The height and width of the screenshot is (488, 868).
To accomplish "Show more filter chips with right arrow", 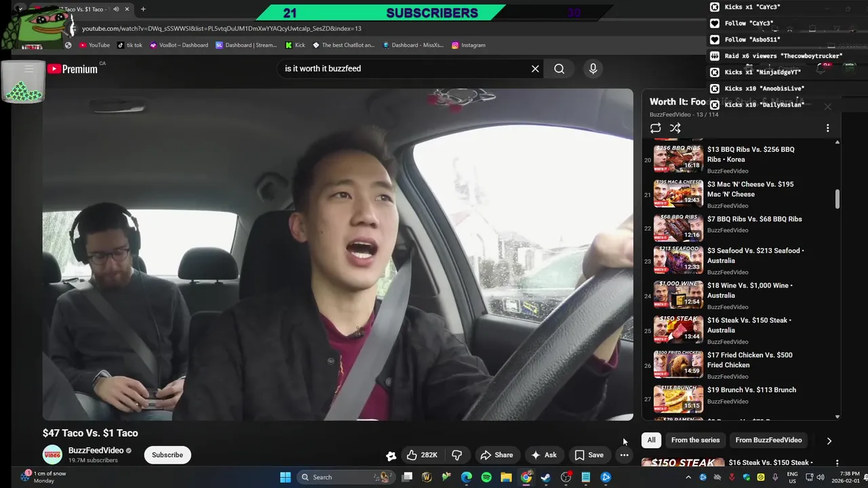I will click(x=829, y=441).
